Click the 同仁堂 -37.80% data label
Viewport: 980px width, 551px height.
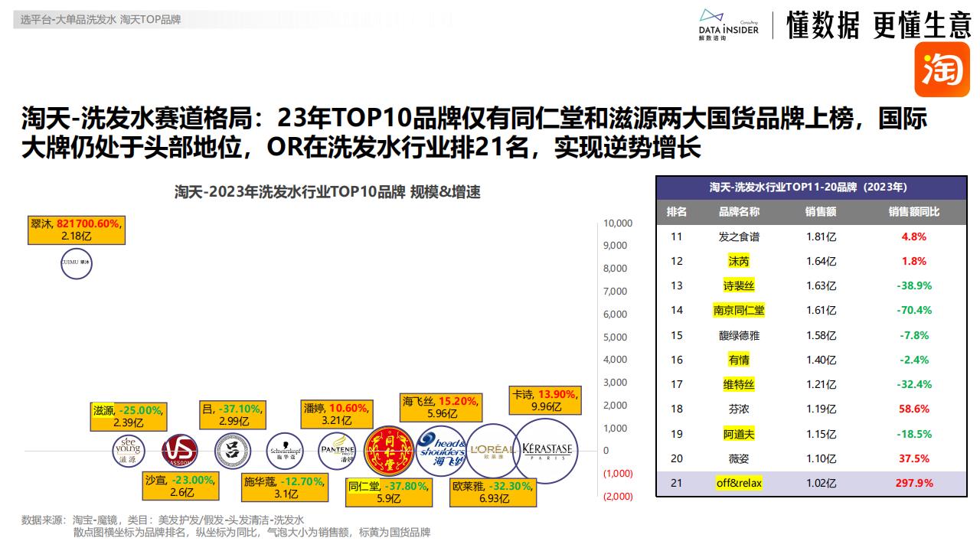pyautogui.click(x=389, y=491)
